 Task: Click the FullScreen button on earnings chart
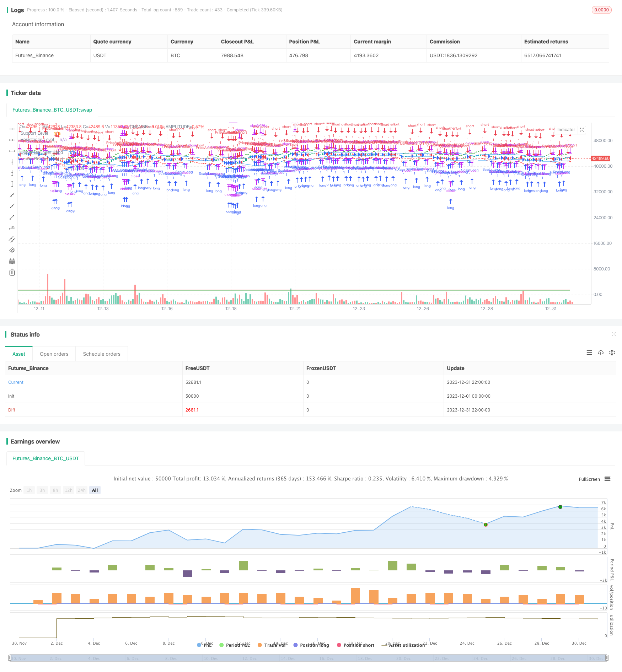[589, 479]
